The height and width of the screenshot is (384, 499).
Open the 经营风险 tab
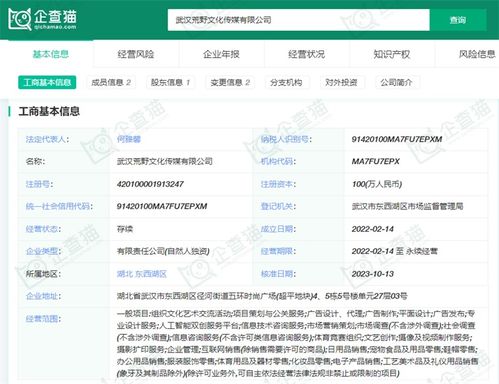pos(136,54)
